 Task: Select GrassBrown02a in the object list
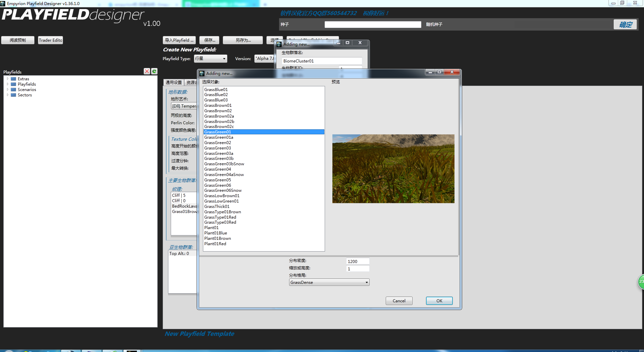264,116
